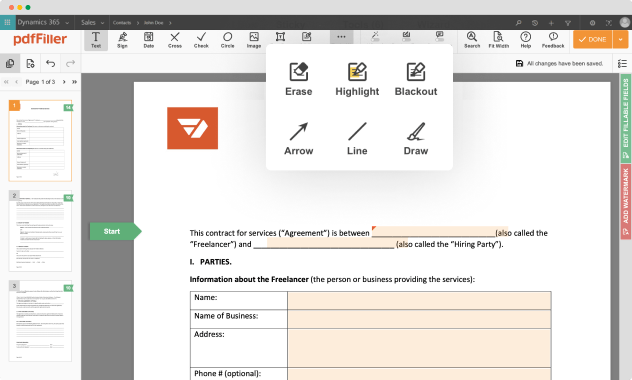This screenshot has height=380, width=632.
Task: Expand the Sales menu dropdown
Action: 92,23
